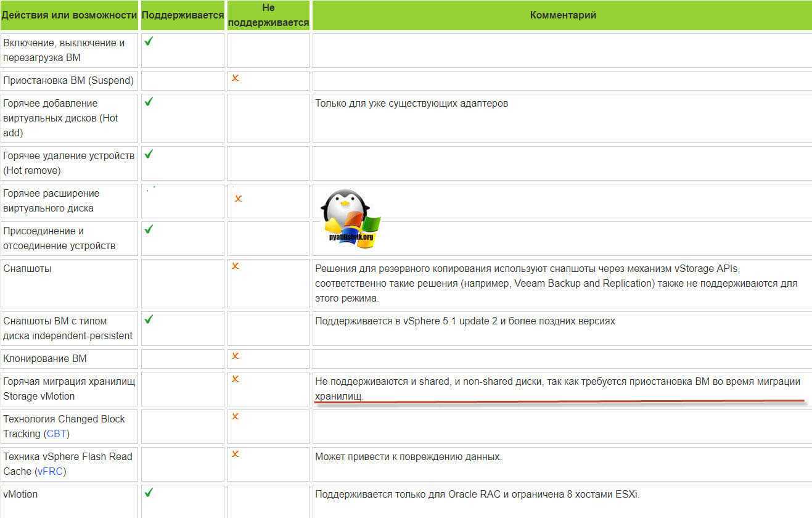Image resolution: width=812 pixels, height=518 pixels.
Task: Click the green check for independent-persistent snapshots
Action: coord(149,319)
